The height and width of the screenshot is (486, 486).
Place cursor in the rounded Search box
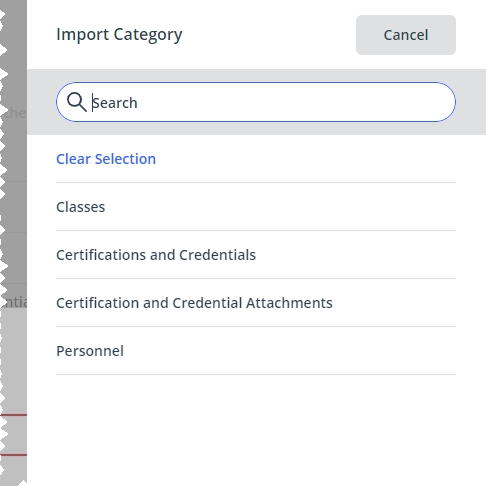(256, 102)
